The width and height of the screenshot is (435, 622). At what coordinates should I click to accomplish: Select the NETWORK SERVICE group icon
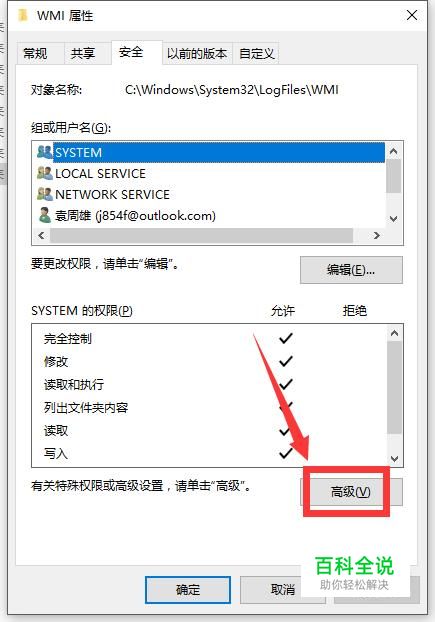pyautogui.click(x=44, y=194)
